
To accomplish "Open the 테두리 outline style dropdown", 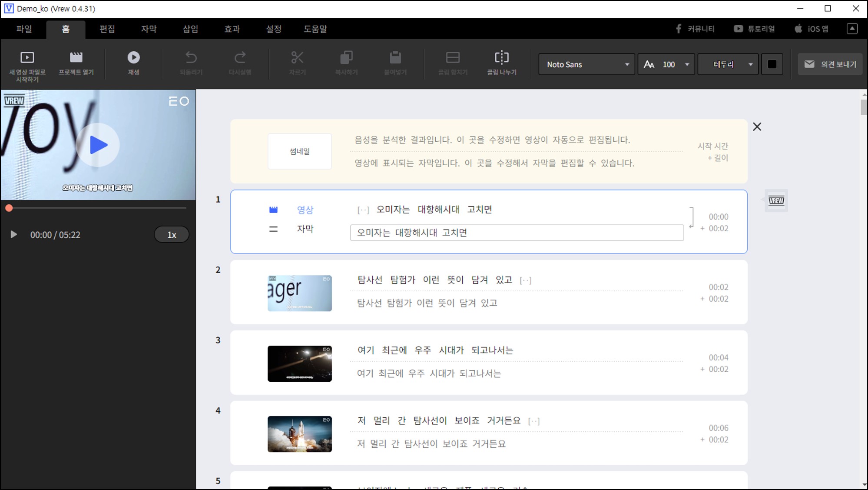I will [x=728, y=64].
